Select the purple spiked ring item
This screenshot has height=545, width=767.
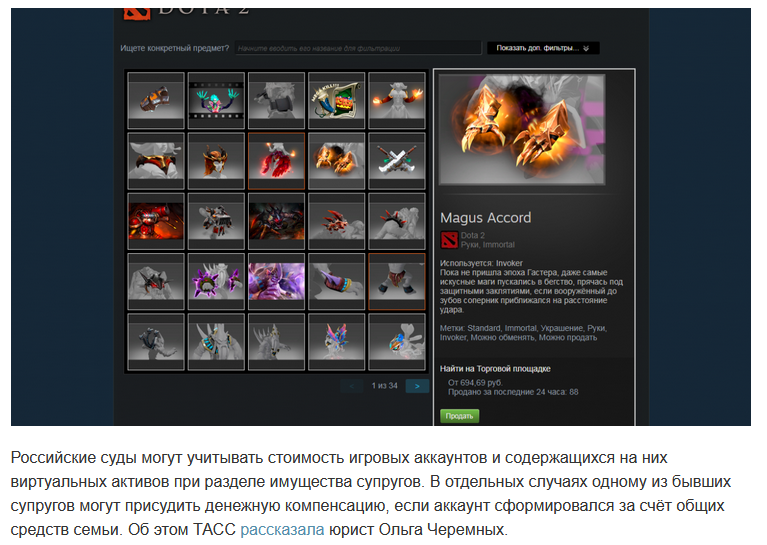point(216,281)
